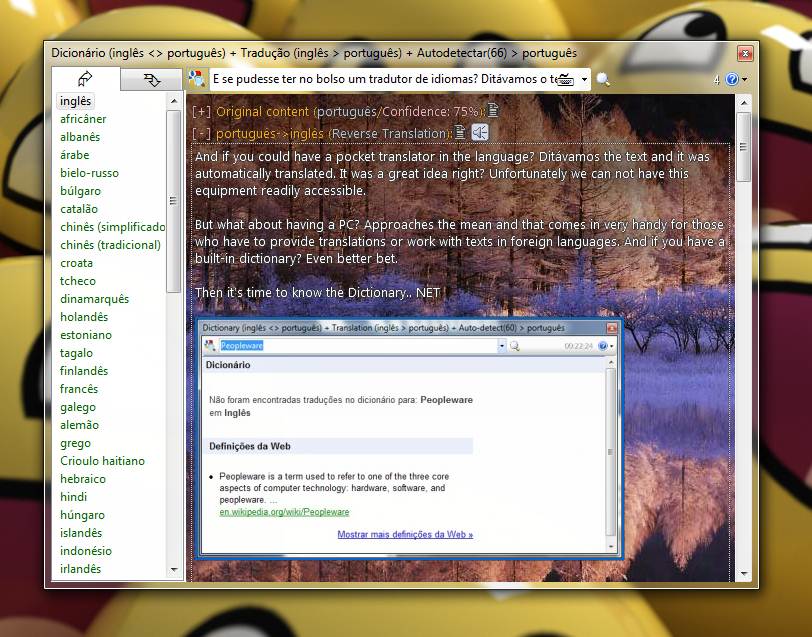Image resolution: width=812 pixels, height=637 pixels.
Task: Copy the Original content text
Action: (x=493, y=110)
